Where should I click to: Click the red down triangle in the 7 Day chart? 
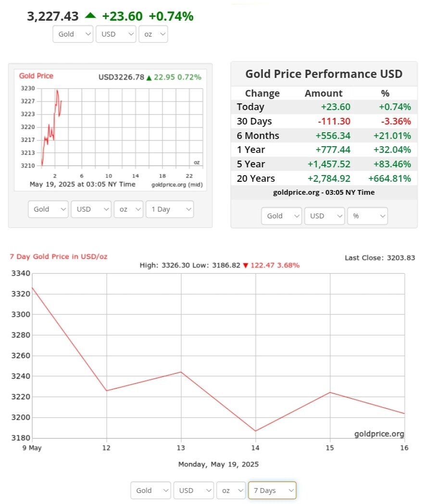coord(245,265)
